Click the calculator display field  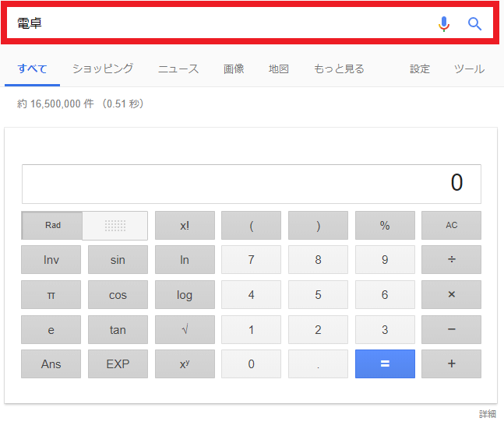click(x=252, y=184)
